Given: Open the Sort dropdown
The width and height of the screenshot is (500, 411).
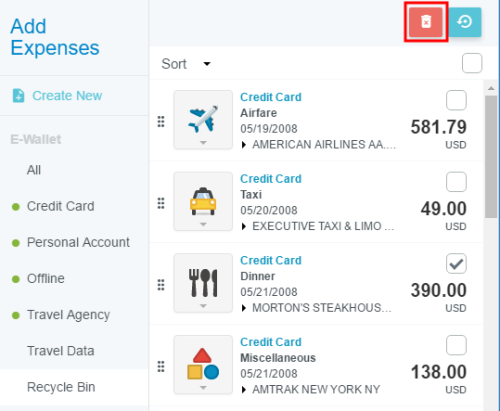Looking at the screenshot, I should point(186,64).
